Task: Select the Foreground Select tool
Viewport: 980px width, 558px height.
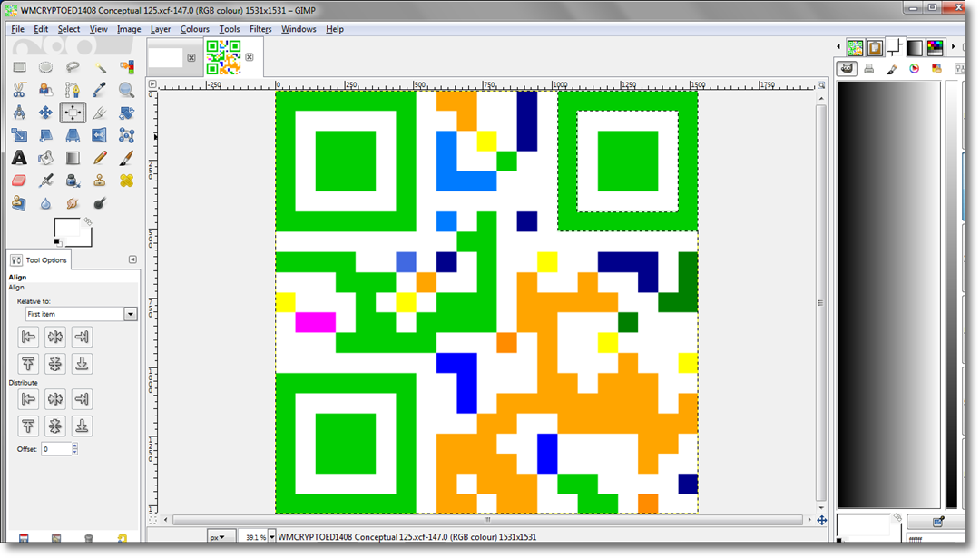Action: click(45, 90)
